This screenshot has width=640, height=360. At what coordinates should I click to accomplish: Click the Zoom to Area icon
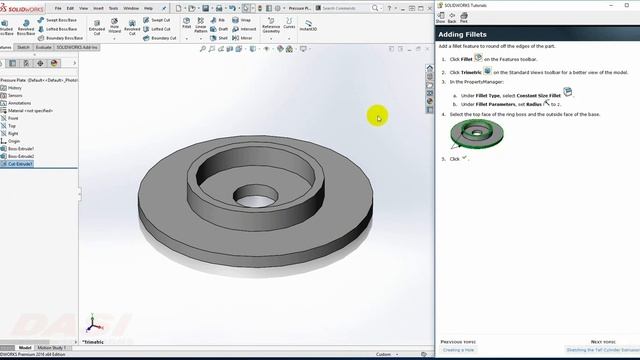[x=211, y=49]
